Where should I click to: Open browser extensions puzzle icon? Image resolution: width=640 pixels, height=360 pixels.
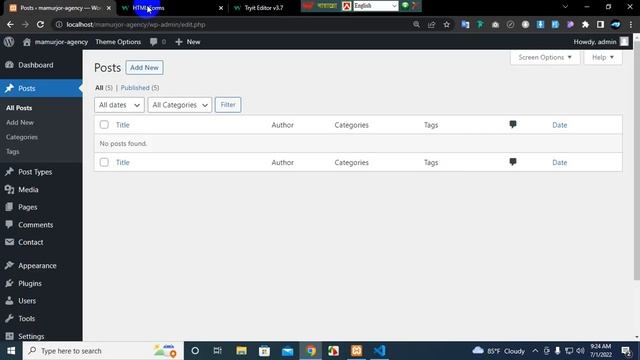pos(585,24)
